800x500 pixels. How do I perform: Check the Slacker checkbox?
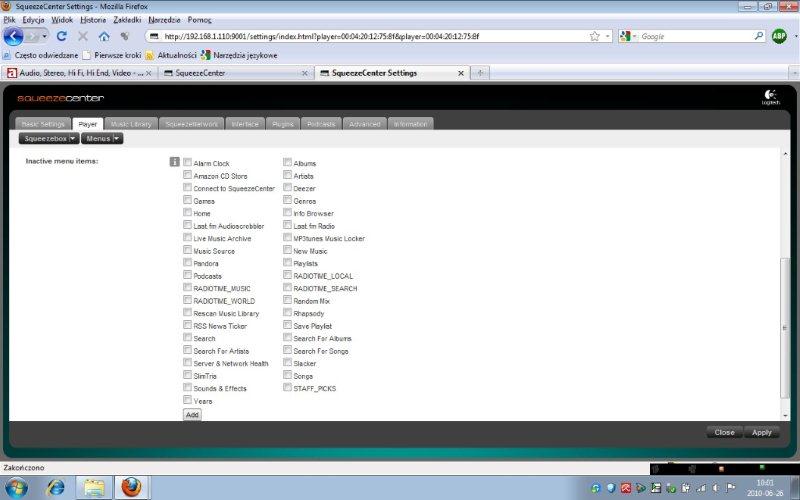287,362
